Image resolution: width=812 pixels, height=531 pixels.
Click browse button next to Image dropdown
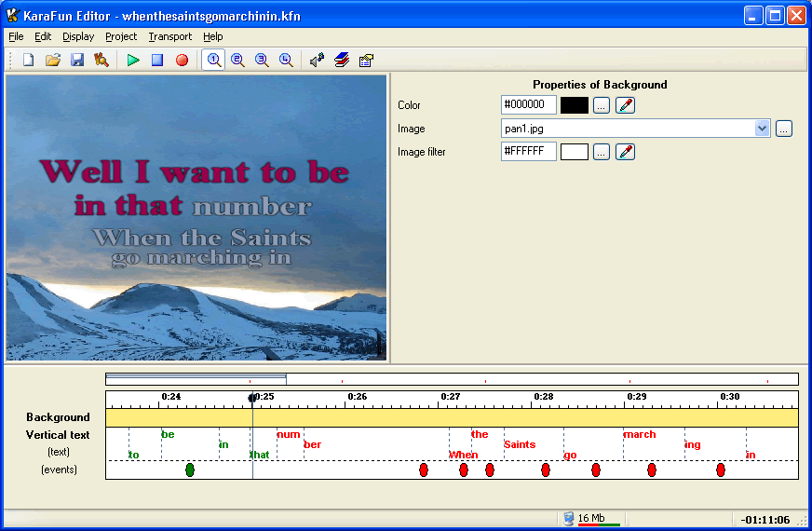pos(784,129)
